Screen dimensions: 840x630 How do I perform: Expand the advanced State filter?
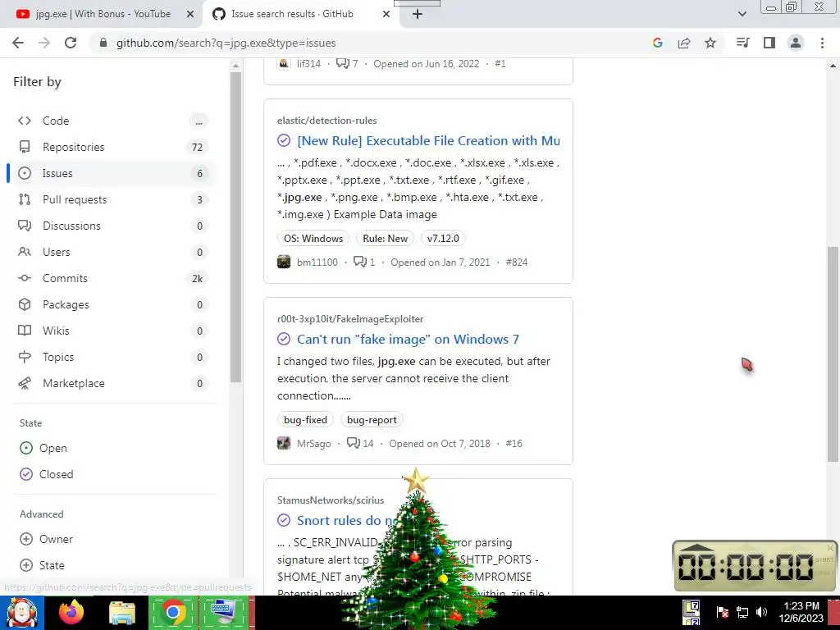[42, 565]
